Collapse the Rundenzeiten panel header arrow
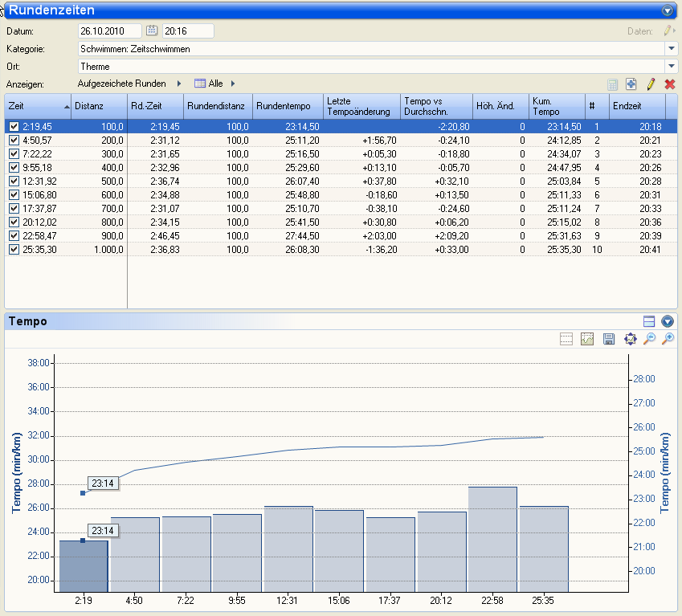 click(x=667, y=11)
